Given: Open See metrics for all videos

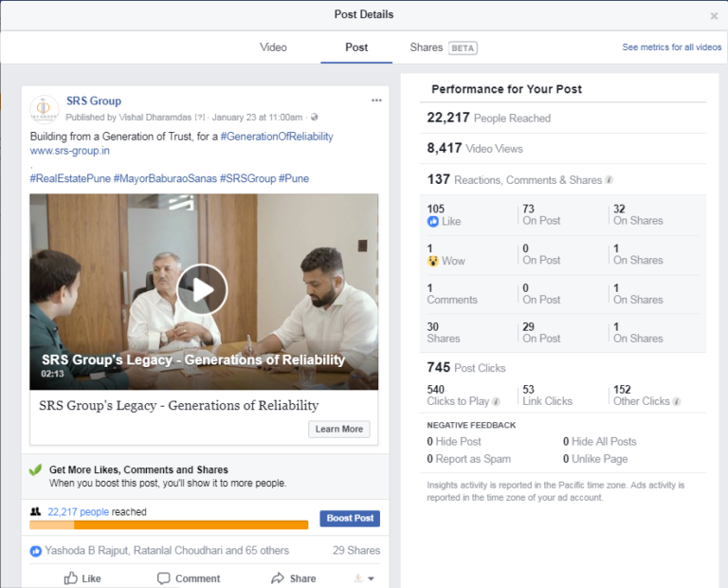Looking at the screenshot, I should (671, 46).
